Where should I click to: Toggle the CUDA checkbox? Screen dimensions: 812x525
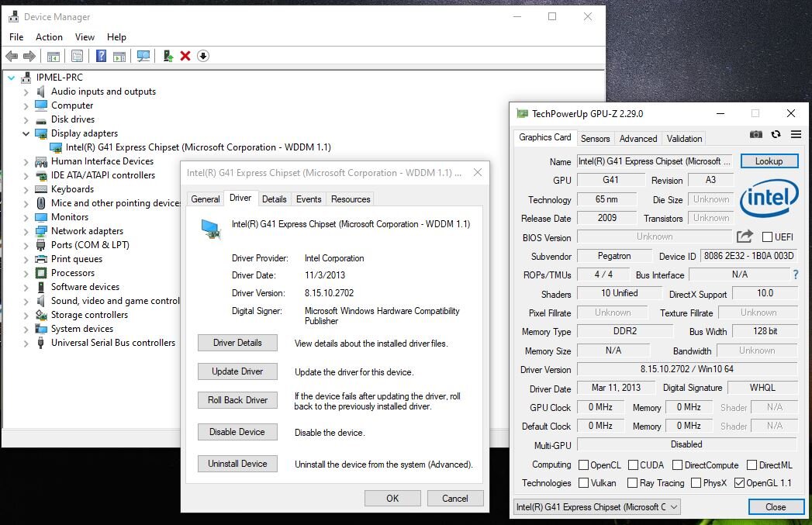point(633,465)
